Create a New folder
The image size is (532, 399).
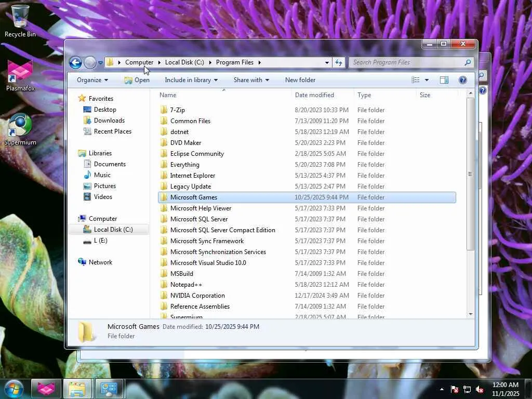coord(300,80)
